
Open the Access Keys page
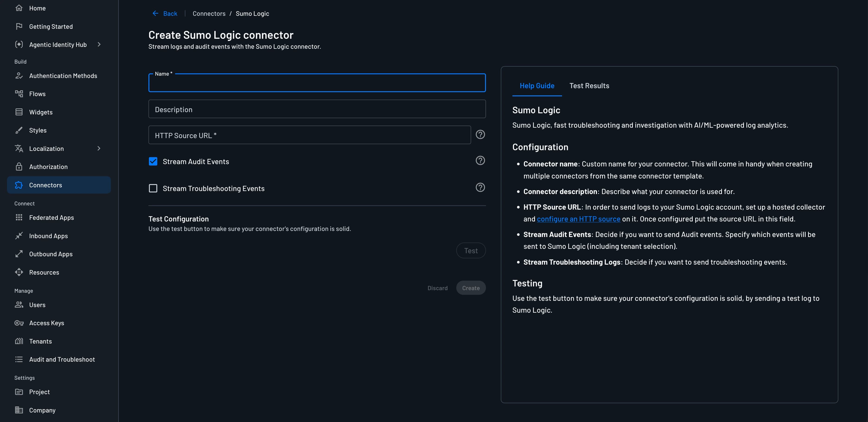tap(59, 323)
